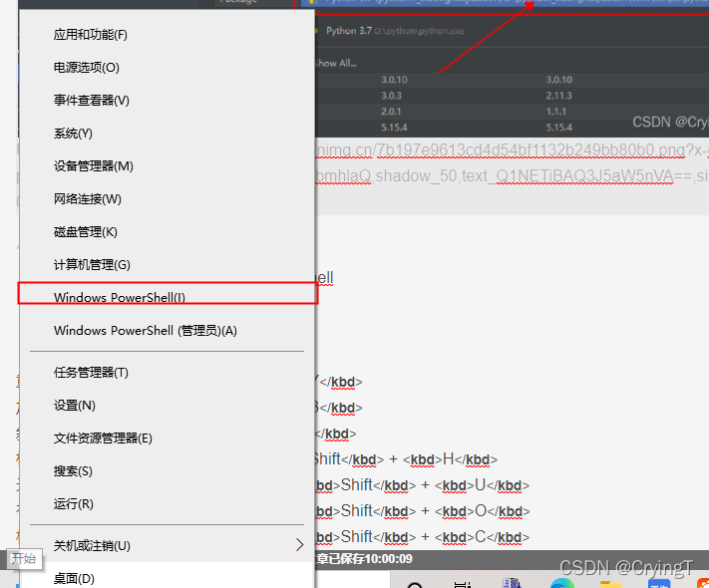709x588 pixels.
Task: Click the 章已保存10:00:09 save status
Action: pyautogui.click(x=364, y=559)
